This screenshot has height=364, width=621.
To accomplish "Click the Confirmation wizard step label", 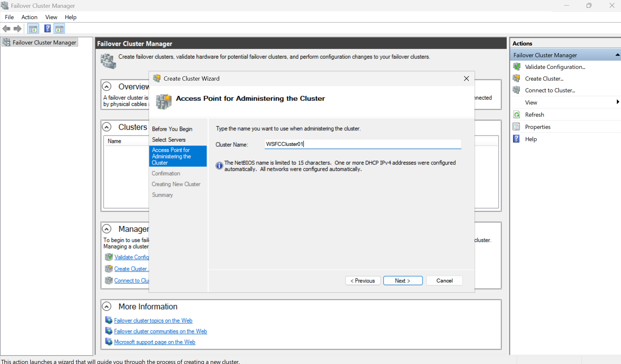I will coord(166,174).
